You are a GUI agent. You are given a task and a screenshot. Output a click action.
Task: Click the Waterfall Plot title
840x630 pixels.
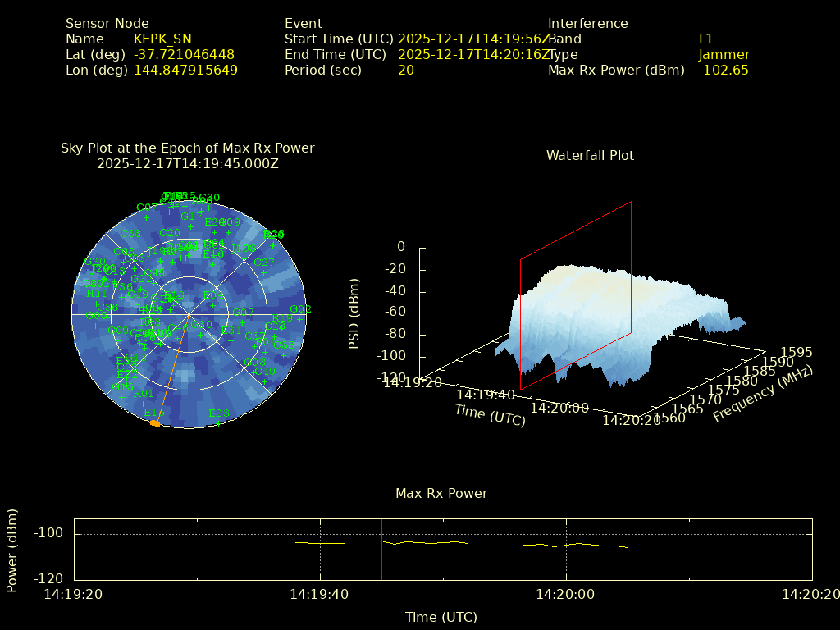[590, 155]
